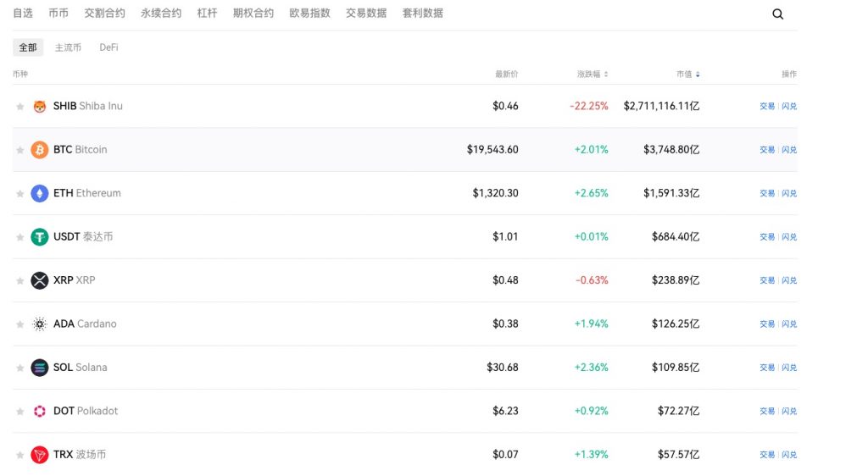Viewport: 868px width, 476px height.
Task: Click 交易 link for SOL
Action: (x=767, y=368)
